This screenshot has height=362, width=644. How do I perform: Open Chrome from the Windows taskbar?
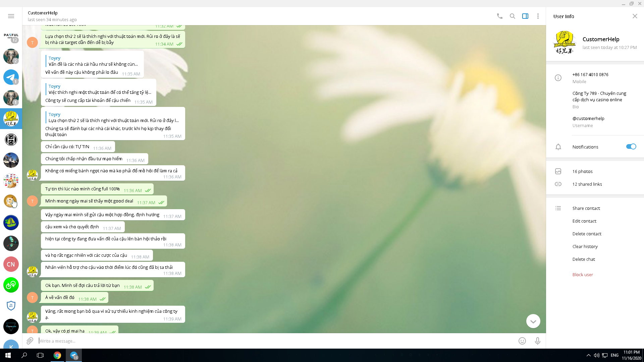point(57,355)
